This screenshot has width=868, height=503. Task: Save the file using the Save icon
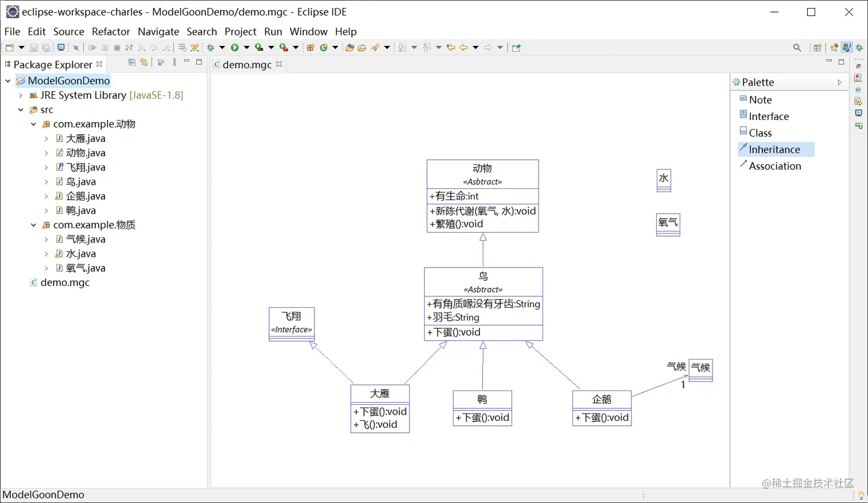(33, 47)
